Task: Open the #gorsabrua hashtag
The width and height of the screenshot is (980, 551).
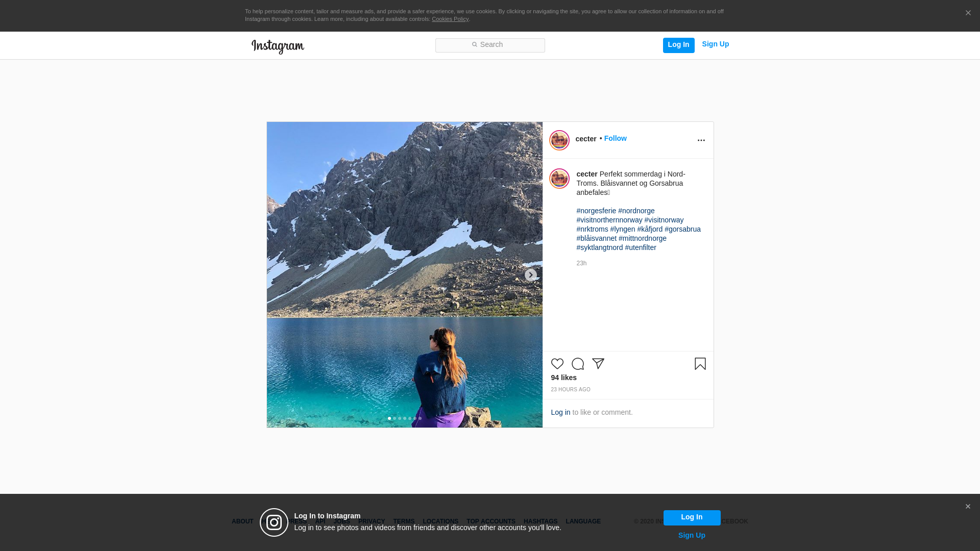Action: tap(682, 229)
